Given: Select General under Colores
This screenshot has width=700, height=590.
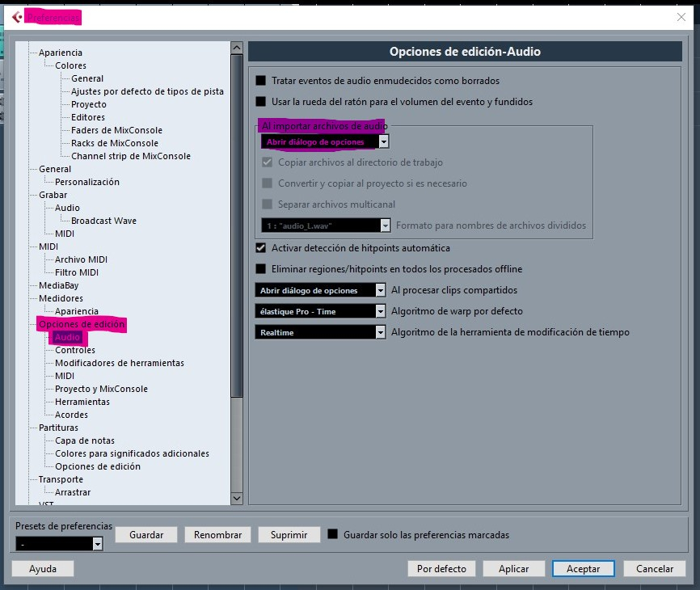Looking at the screenshot, I should (x=87, y=78).
